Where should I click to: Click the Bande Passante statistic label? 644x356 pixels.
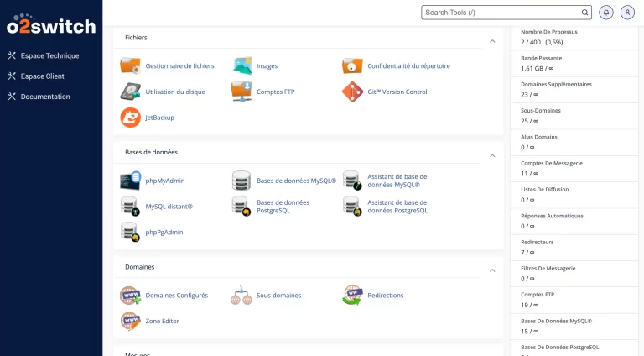542,58
